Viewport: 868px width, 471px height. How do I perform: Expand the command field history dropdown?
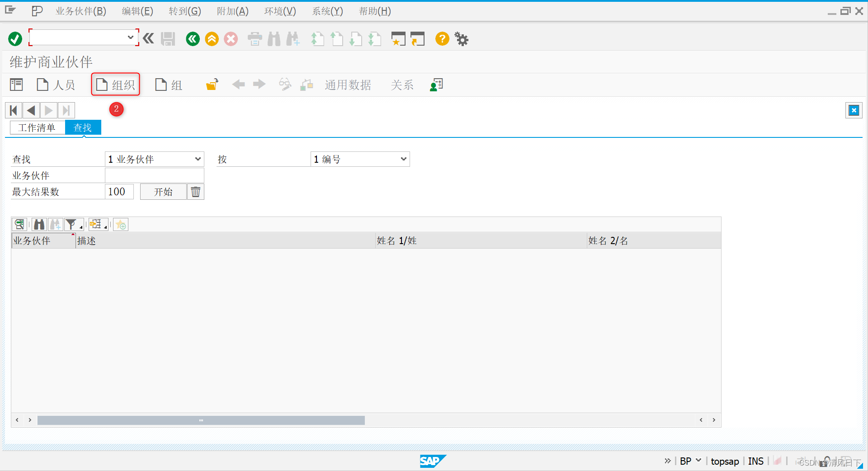(131, 37)
